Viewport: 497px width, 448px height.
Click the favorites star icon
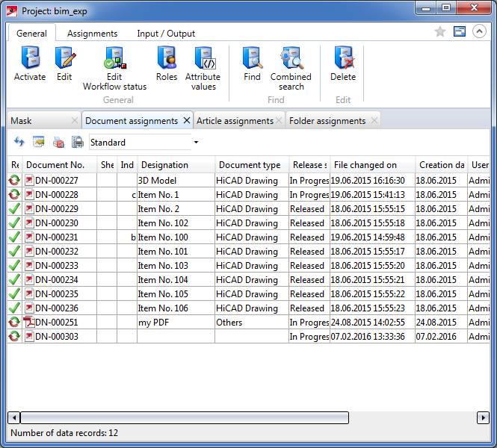(x=440, y=31)
